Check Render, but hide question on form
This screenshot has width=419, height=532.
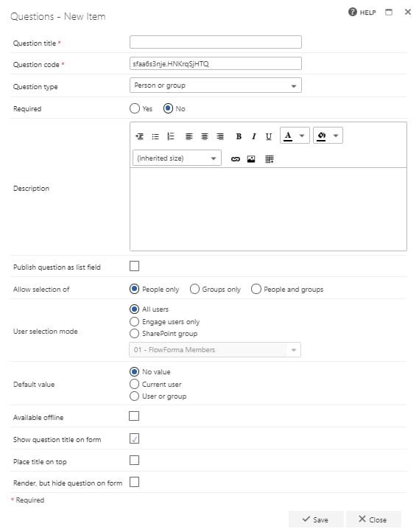[x=134, y=482]
